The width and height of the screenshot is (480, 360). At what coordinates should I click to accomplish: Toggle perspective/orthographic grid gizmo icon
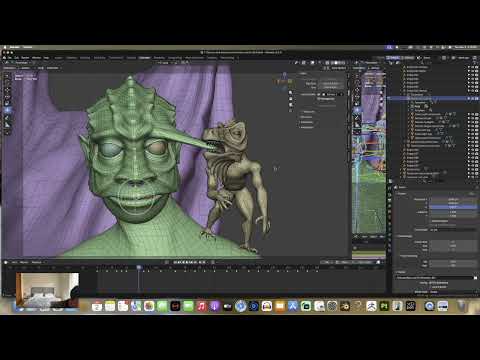coord(290,111)
